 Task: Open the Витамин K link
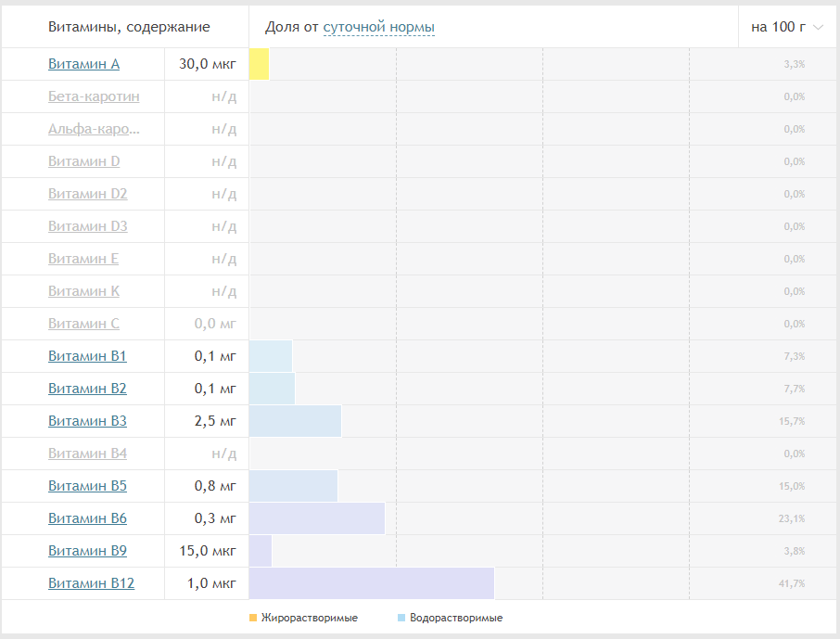pyautogui.click(x=83, y=291)
